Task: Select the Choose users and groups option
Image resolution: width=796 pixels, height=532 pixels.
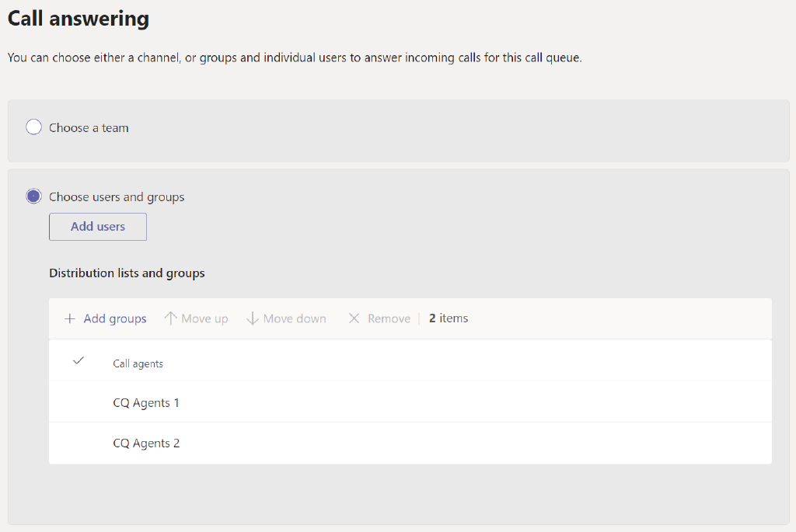Action: click(x=33, y=196)
